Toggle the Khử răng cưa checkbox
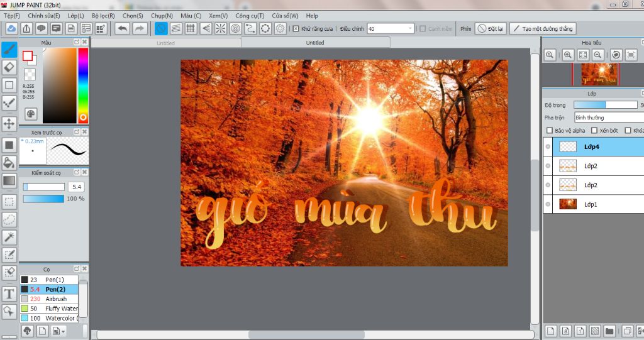The image size is (644, 340). 296,29
